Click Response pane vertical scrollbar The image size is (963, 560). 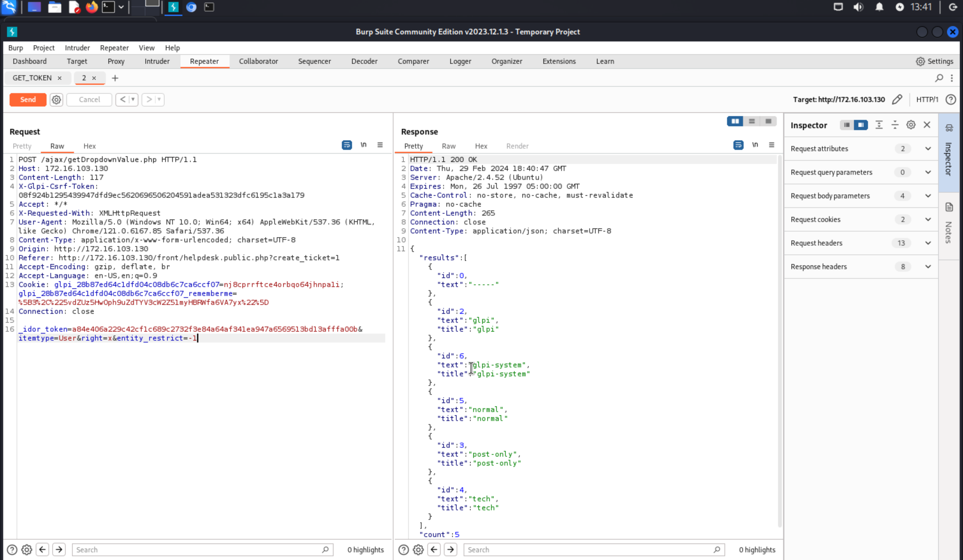pos(779,340)
